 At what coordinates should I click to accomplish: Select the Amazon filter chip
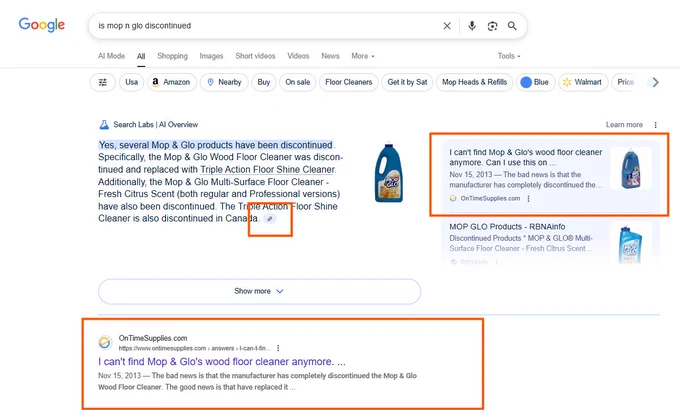click(172, 82)
